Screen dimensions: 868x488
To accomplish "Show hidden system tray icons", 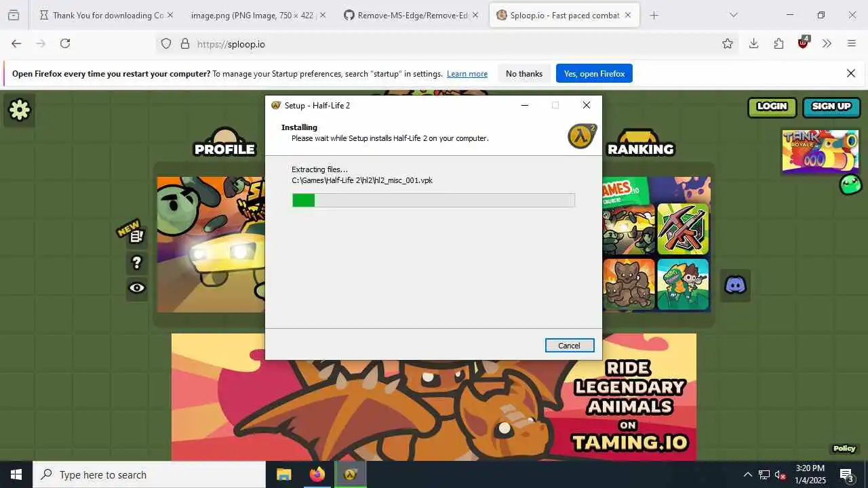I will (748, 474).
